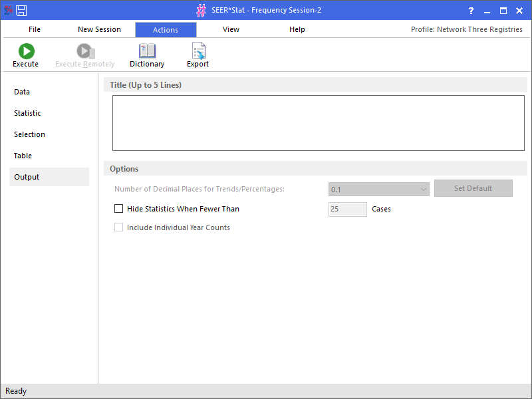Click the save disk icon in title bar
Viewport: 532px width, 399px height.
tap(21, 10)
